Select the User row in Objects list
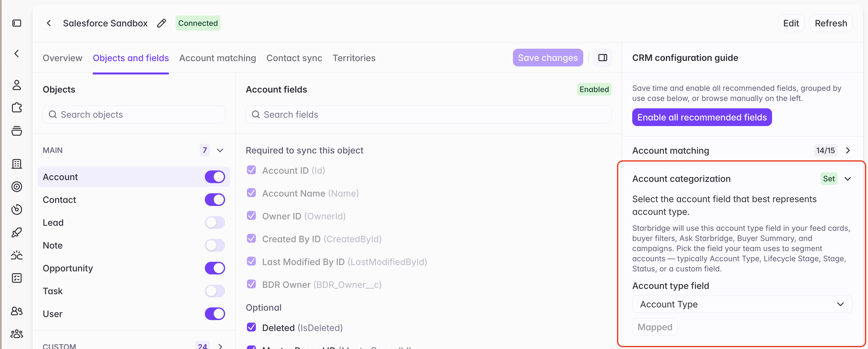The height and width of the screenshot is (349, 868). pos(134,314)
